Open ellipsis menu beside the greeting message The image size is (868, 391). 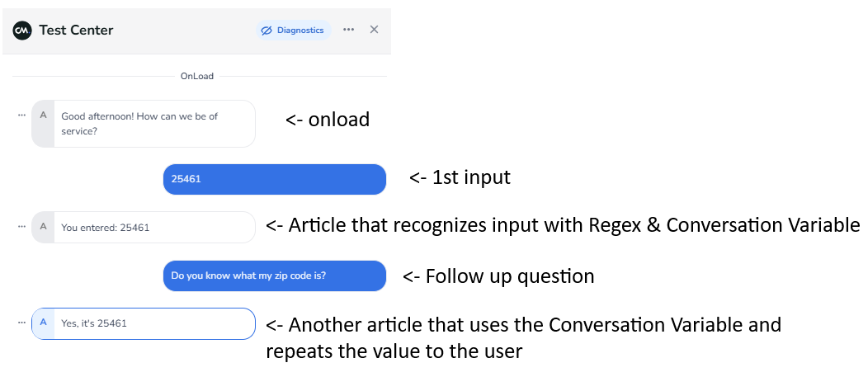[x=21, y=115]
